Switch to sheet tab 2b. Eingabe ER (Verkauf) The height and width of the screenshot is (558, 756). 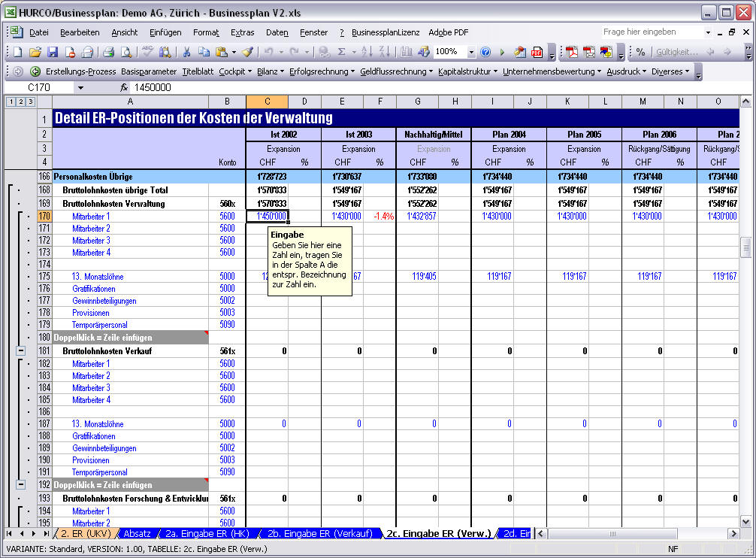pos(320,533)
